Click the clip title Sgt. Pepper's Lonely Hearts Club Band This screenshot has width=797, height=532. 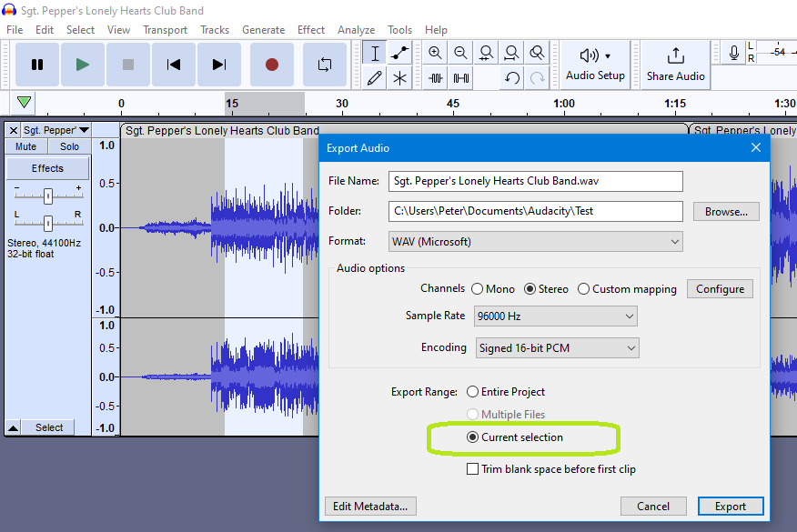[222, 131]
